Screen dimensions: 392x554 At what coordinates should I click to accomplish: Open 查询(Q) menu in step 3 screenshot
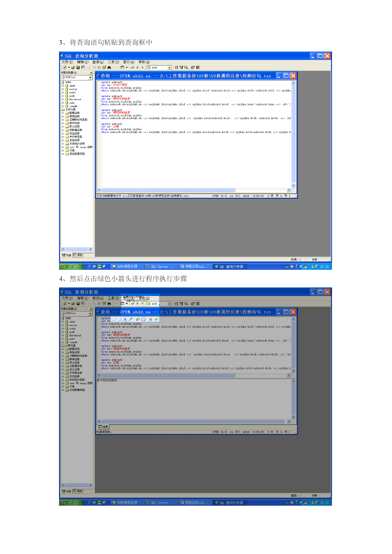(x=98, y=62)
